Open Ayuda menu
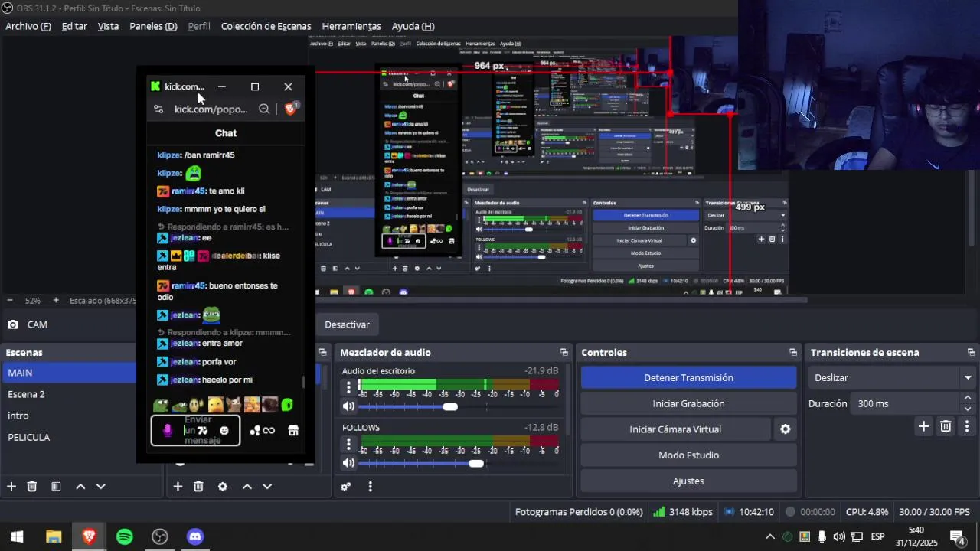The image size is (980, 551). coord(413,26)
